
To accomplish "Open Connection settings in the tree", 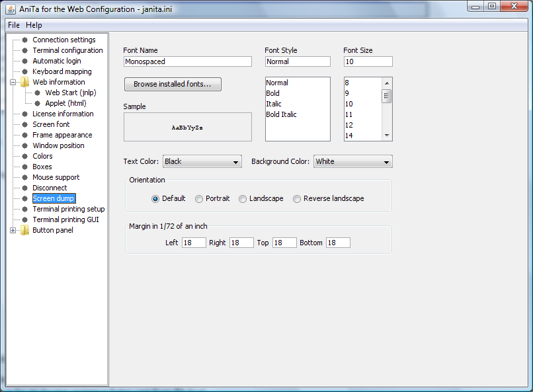I will click(x=64, y=40).
